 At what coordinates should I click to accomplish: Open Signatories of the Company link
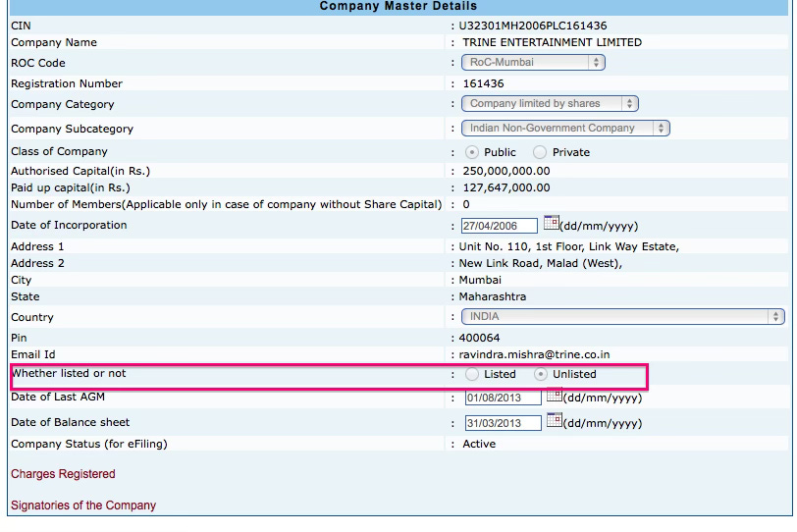(x=83, y=505)
